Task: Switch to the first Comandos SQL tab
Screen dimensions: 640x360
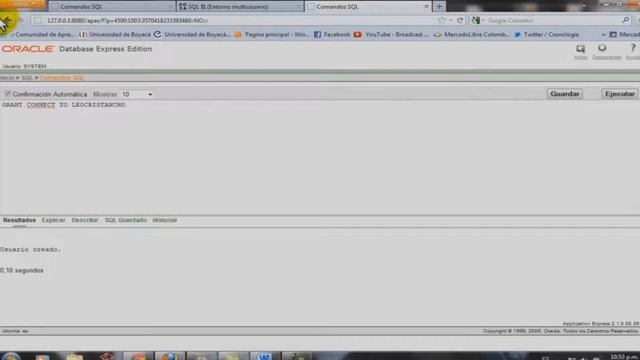Action: point(111,7)
